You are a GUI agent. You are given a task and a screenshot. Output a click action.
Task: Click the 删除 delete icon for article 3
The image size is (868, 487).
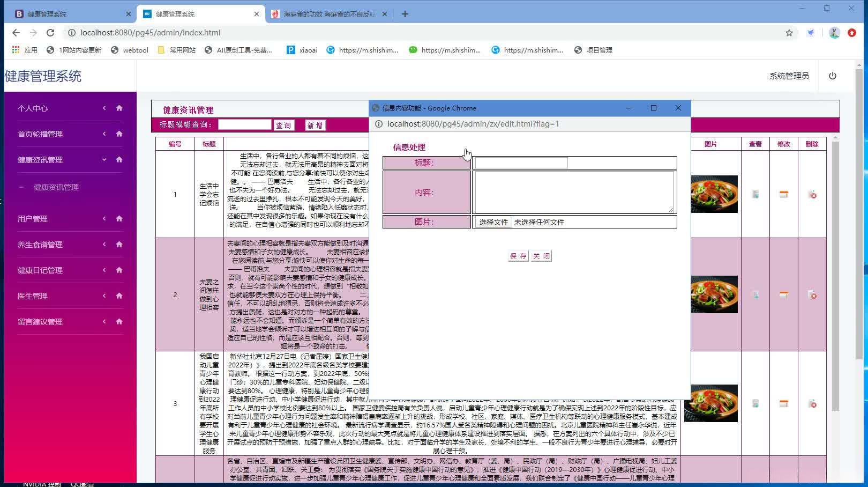click(x=812, y=403)
